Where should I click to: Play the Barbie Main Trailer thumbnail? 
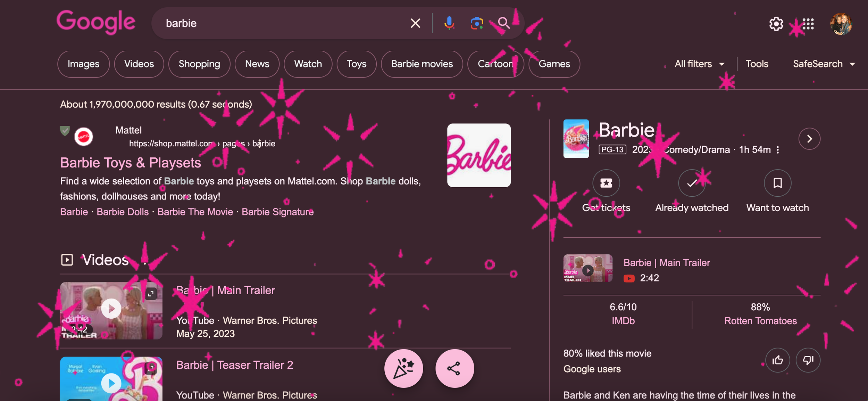pyautogui.click(x=111, y=309)
